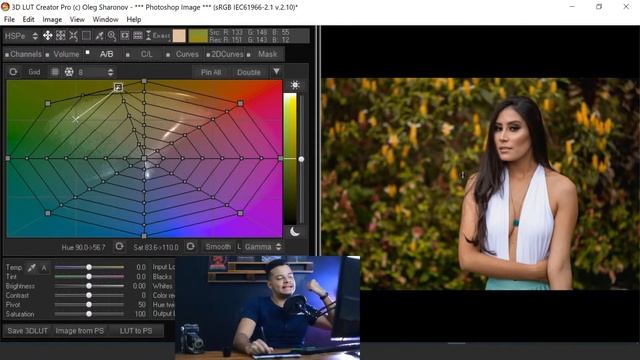Toggle the Channels tab checkbox
The image size is (640, 360).
pos(7,55)
